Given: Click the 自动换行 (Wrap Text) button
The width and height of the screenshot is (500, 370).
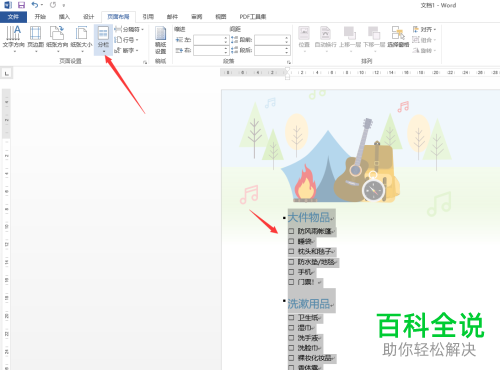Looking at the screenshot, I should (x=325, y=38).
